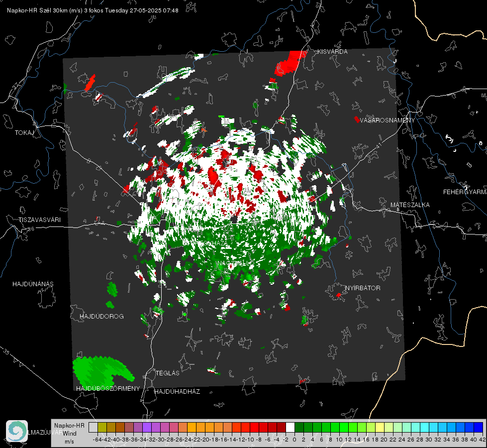Pick the yellow swatch between 18 and 20
The image size is (487, 448).
[x=380, y=427]
